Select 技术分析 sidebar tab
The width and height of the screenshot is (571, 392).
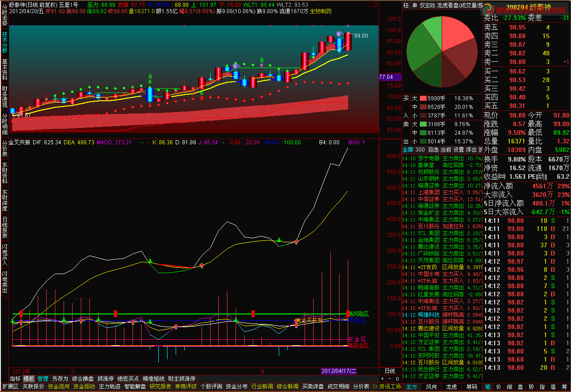(x=5, y=42)
